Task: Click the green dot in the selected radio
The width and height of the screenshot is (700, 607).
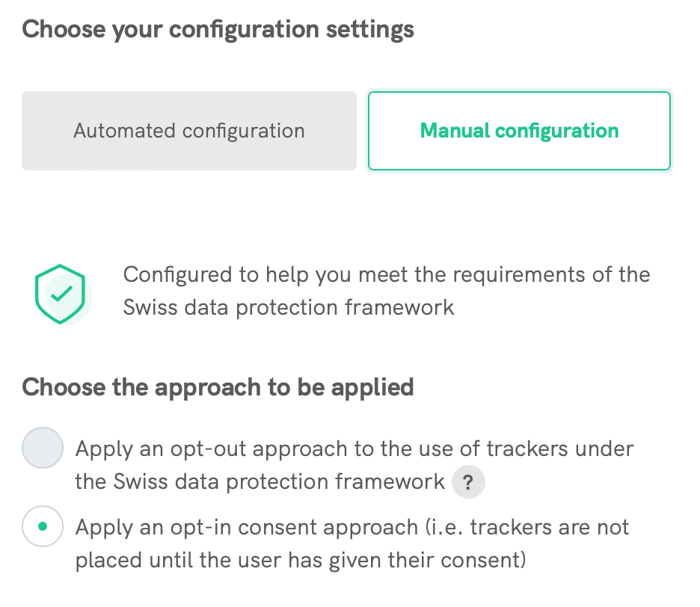Action: point(43,527)
